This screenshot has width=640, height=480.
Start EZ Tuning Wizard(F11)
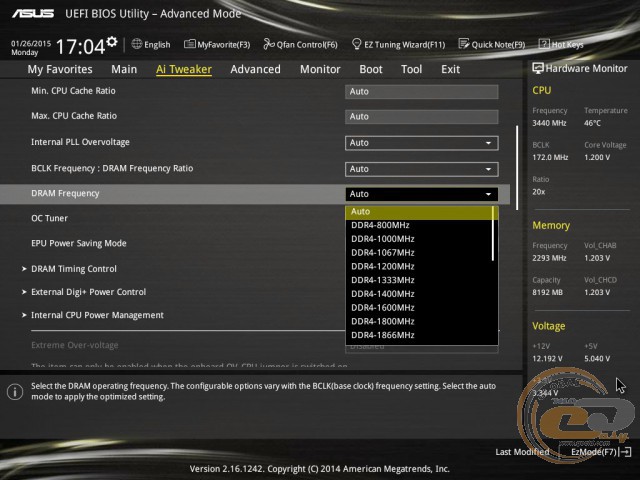(x=399, y=44)
